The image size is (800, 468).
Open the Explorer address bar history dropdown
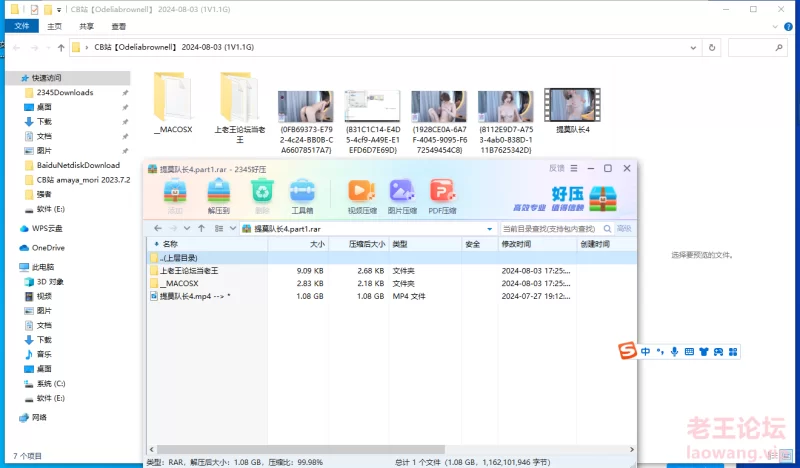point(695,47)
